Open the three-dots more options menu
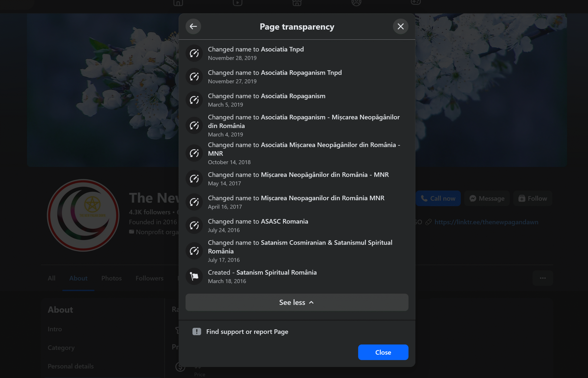The image size is (588, 378). tap(543, 278)
